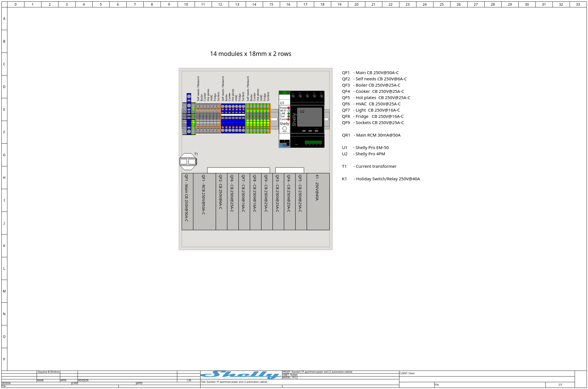Select the gray display screen of U2
588x389 pixels.
(x=310, y=117)
